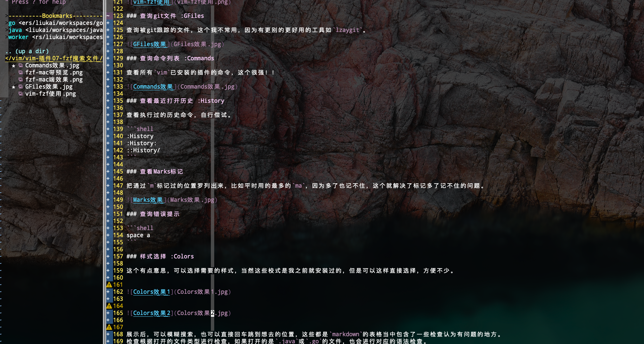
Task: Click the heading '查询命令列表 :Commands'
Action: click(177, 58)
